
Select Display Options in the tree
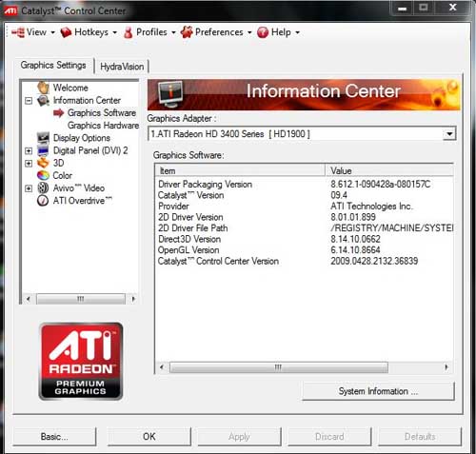(x=82, y=138)
